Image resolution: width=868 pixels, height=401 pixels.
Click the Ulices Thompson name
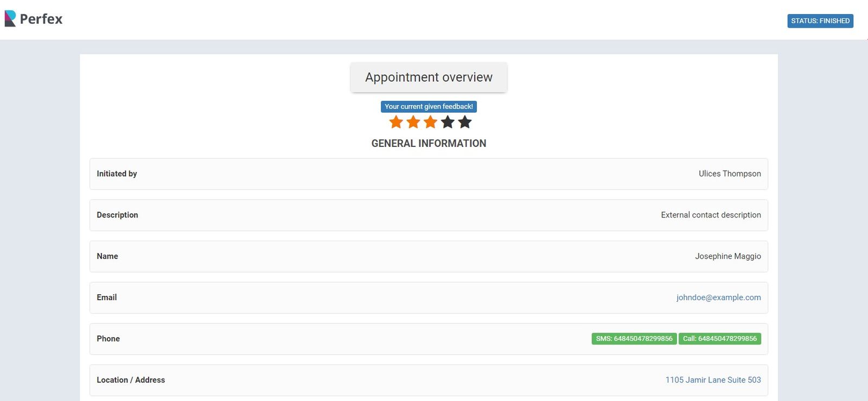coord(730,174)
